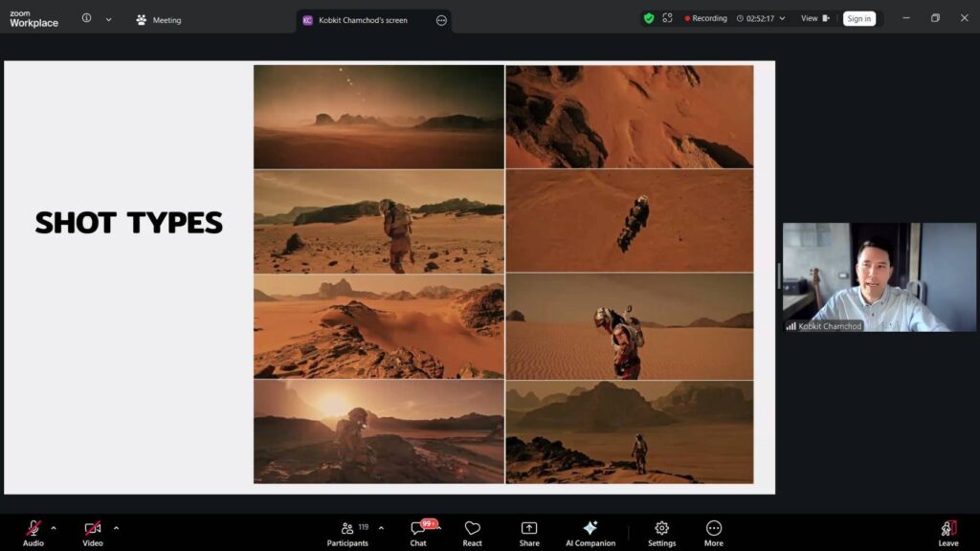The width and height of the screenshot is (980, 551).
Task: Check the green encryption shield icon
Action: [x=649, y=18]
